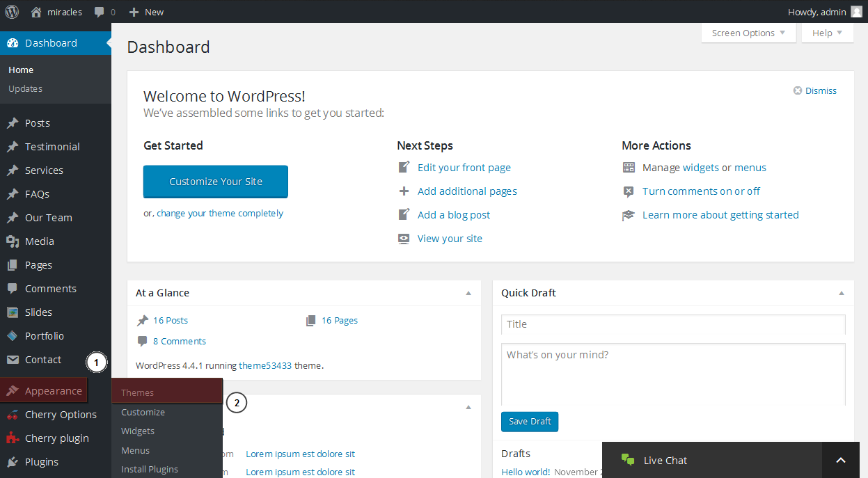This screenshot has height=478, width=868.
Task: Click the pin icon beside Testimonial
Action: 13,147
